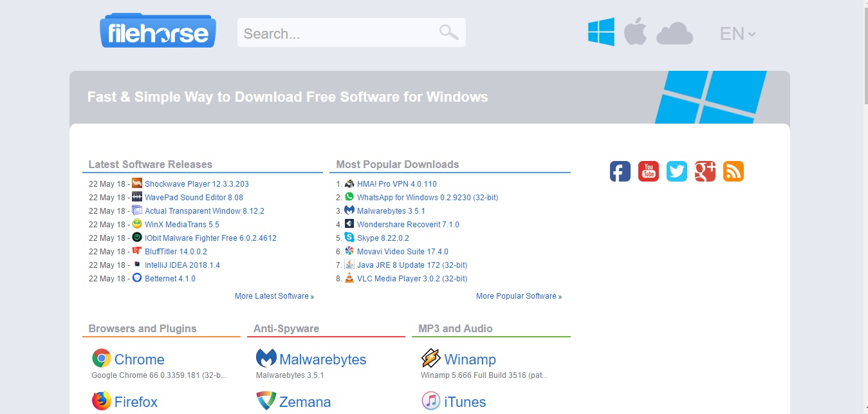Image resolution: width=868 pixels, height=414 pixels.
Task: Click the Malwarebytes icon under Anti-Spyware
Action: click(266, 357)
